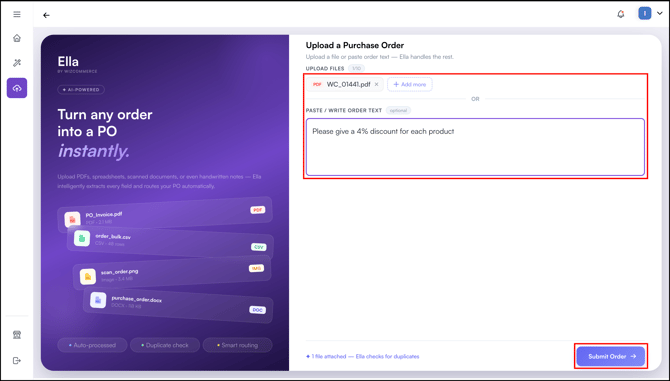Click the order_bulk.csv sample card
The height and width of the screenshot is (381, 670).
[170, 241]
